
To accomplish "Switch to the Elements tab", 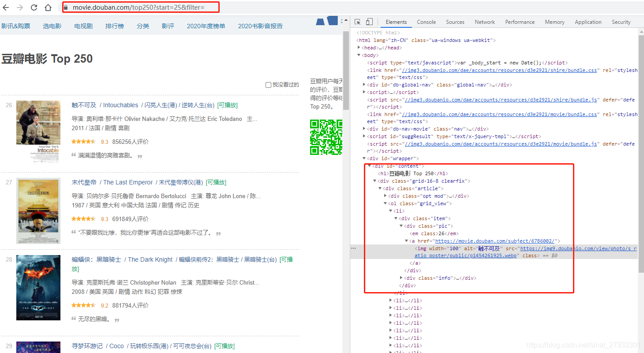I will [x=396, y=22].
